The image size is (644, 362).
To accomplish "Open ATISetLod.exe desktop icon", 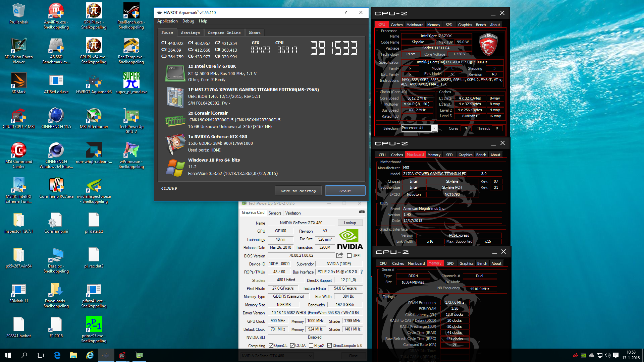I will click(56, 83).
